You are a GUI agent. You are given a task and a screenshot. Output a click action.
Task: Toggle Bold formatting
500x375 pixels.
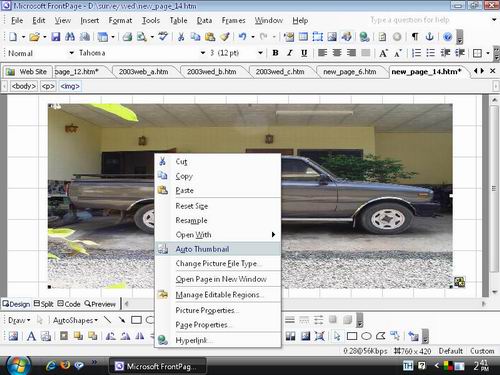click(x=275, y=53)
